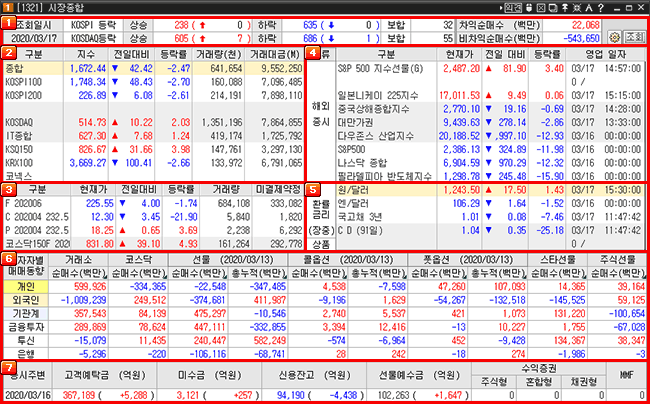Screen dimensions: 650x404
Task: Click the 지수 column header
Action: (86, 54)
